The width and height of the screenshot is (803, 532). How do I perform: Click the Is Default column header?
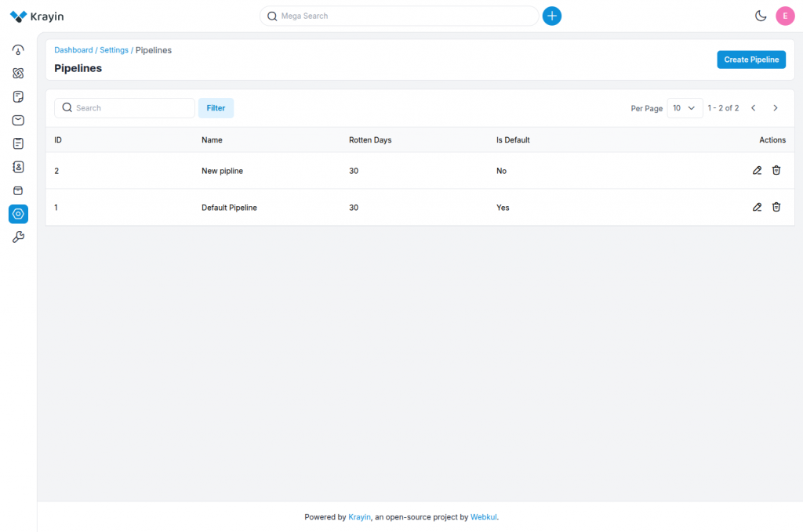click(513, 139)
